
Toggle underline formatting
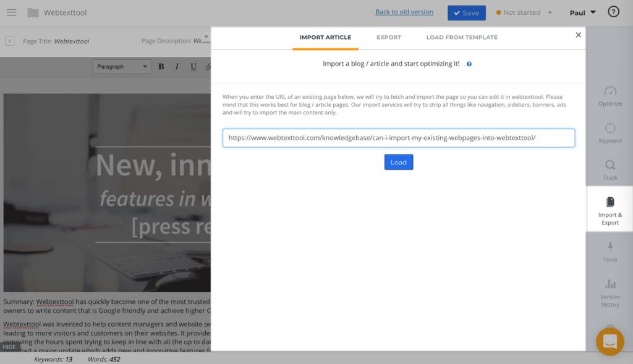point(193,67)
